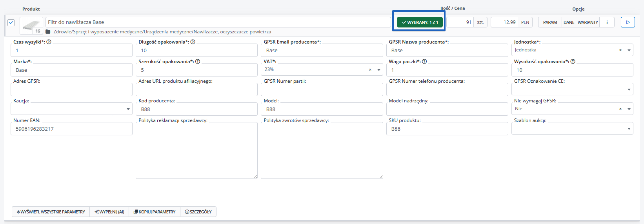The image size is (644, 224).
Task: Click help icon next to Waga paczki
Action: [x=424, y=62]
